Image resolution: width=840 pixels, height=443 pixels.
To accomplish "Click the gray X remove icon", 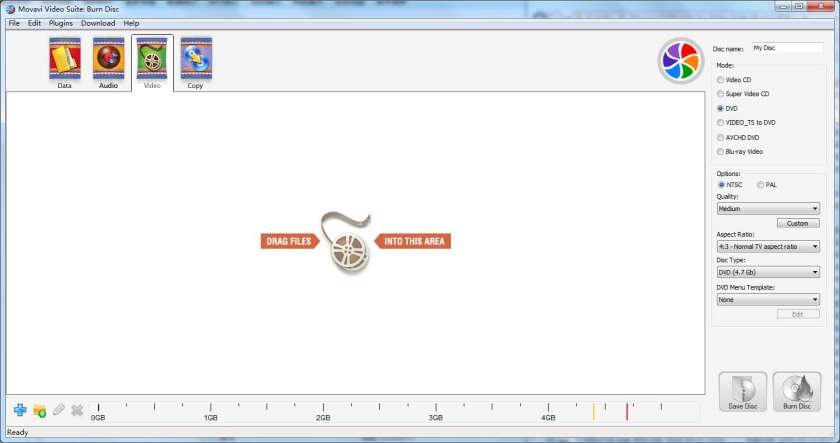I will pyautogui.click(x=77, y=410).
